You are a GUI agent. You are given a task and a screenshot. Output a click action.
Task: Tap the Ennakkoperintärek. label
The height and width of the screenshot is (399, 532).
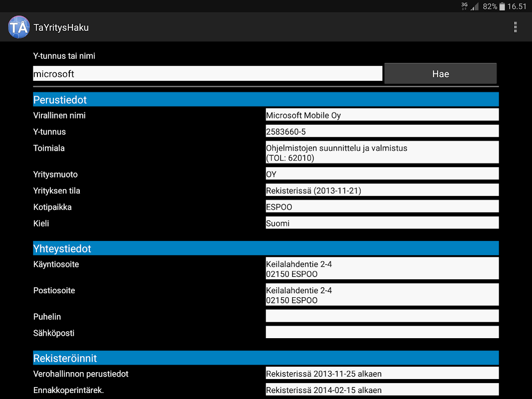pos(68,390)
